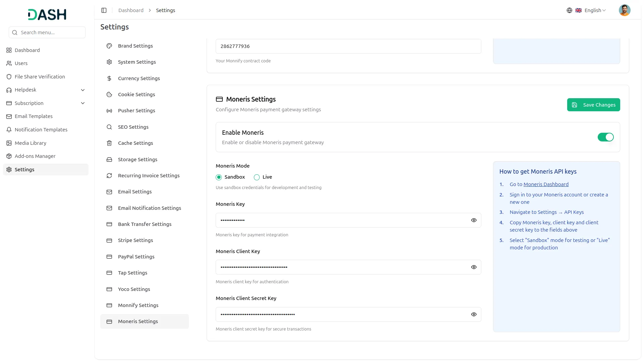Click the Cookie Settings cookie icon
The height and width of the screenshot is (362, 644).
[109, 95]
